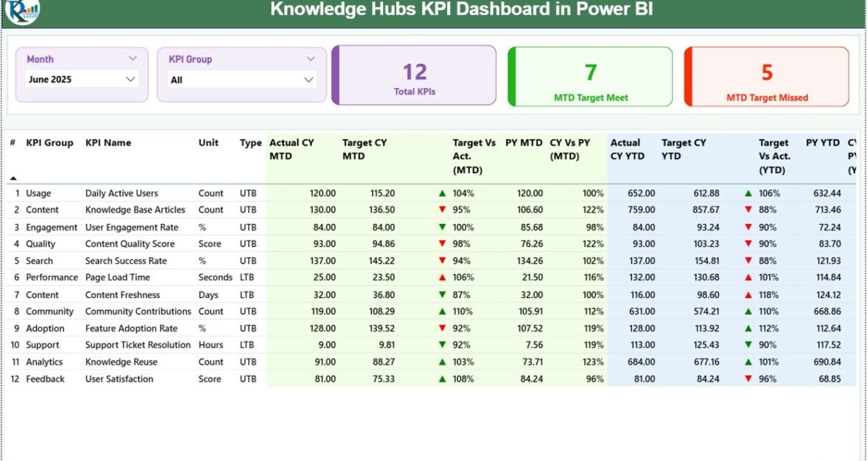The width and height of the screenshot is (868, 461).
Task: Click the Actual CY MTD column header
Action: coord(291,149)
